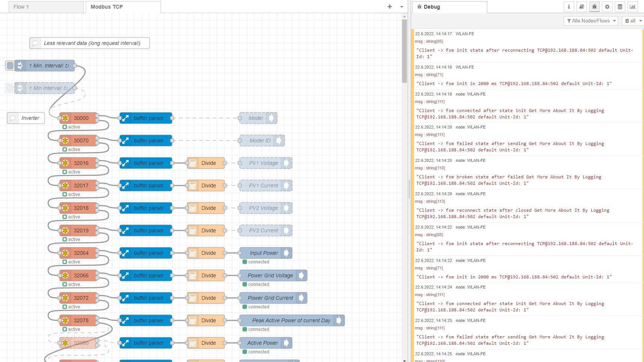Select the Modbus TCP tab

coord(123,7)
